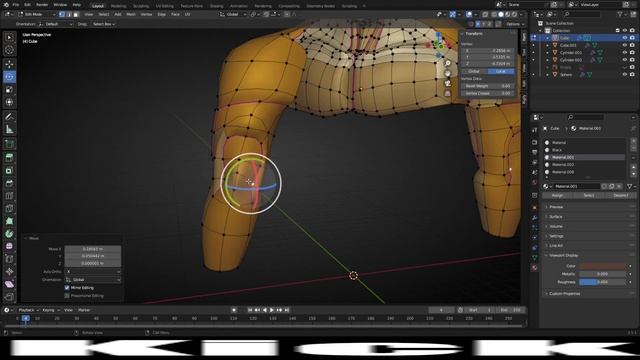
Task: Select the Transform tool
Action: click(x=9, y=102)
